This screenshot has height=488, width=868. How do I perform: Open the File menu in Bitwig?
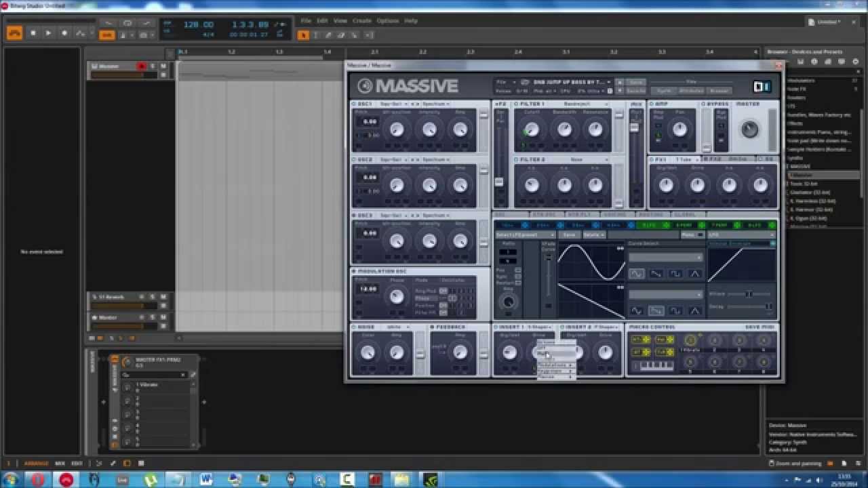[306, 21]
